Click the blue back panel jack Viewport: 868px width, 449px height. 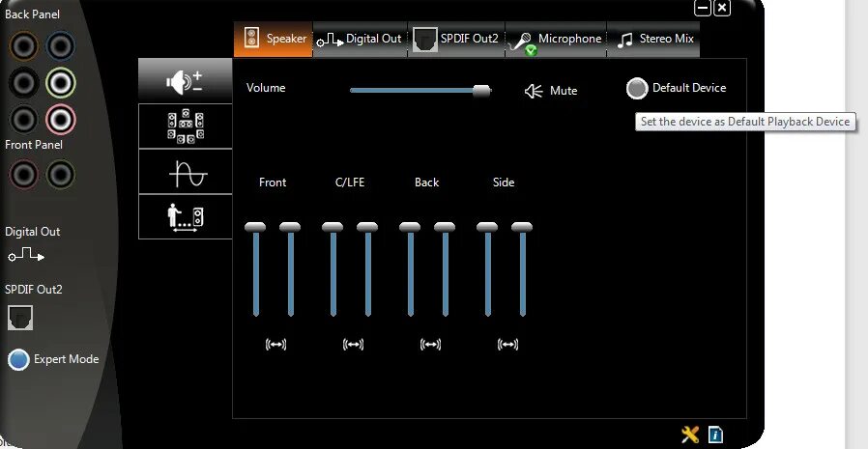60,46
